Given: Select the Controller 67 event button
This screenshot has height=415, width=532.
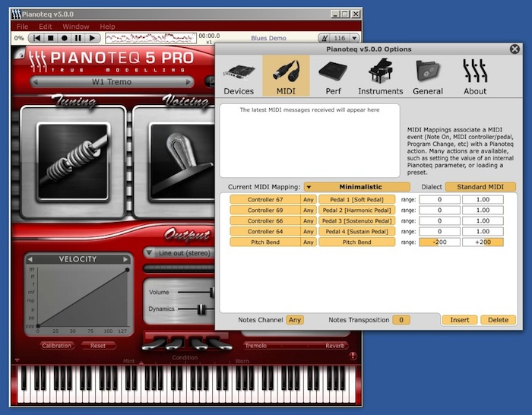Looking at the screenshot, I should pyautogui.click(x=265, y=200).
